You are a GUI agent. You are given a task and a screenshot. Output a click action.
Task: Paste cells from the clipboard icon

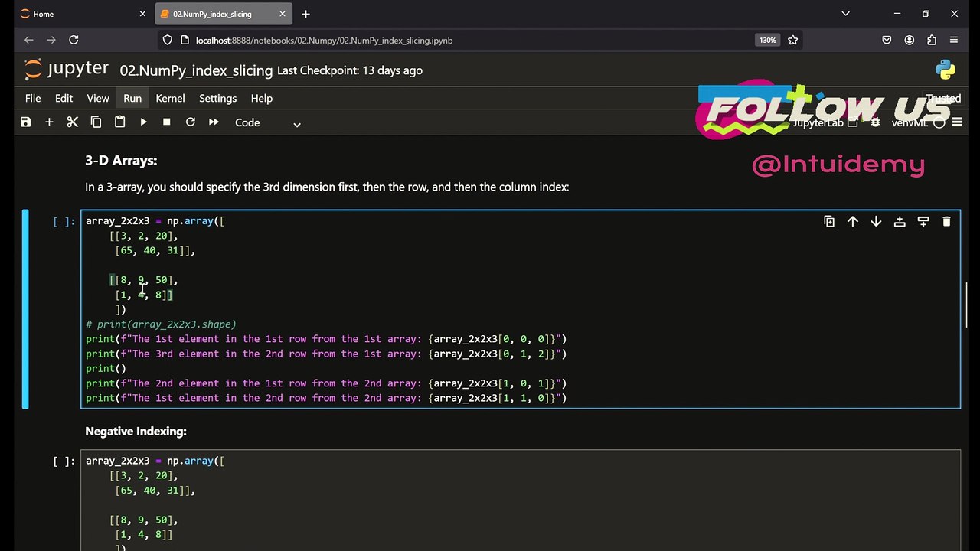point(119,122)
